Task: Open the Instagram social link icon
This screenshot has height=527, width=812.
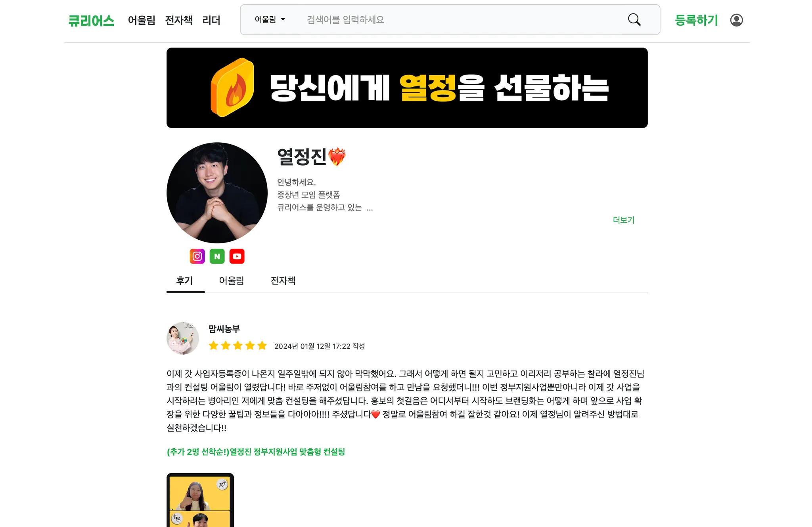Action: (x=197, y=256)
